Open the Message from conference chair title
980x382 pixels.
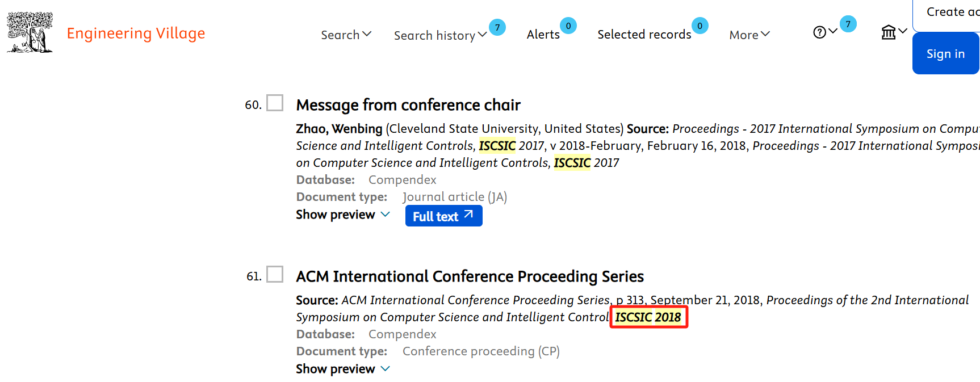(x=408, y=105)
